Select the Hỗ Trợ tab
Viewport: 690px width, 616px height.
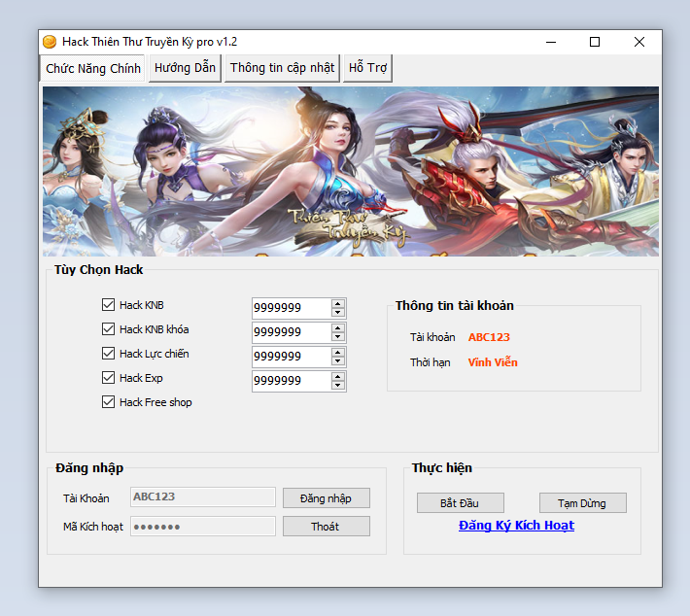[368, 68]
